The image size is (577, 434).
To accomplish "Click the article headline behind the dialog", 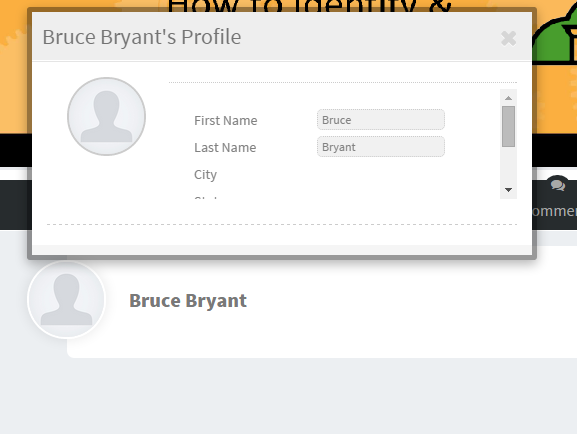I will click(309, 4).
